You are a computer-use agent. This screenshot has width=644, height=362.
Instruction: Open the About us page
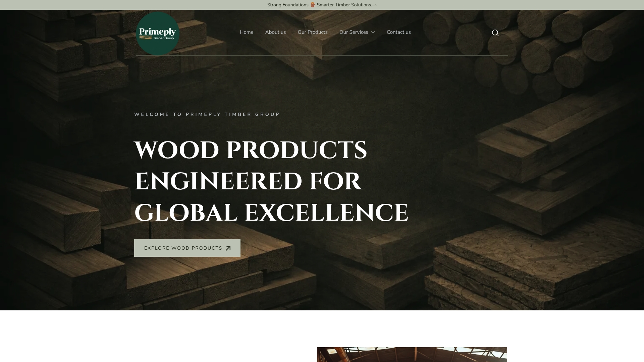(x=275, y=32)
